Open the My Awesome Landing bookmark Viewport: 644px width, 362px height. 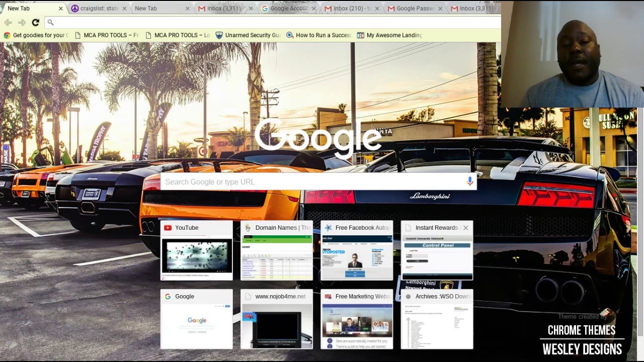389,35
